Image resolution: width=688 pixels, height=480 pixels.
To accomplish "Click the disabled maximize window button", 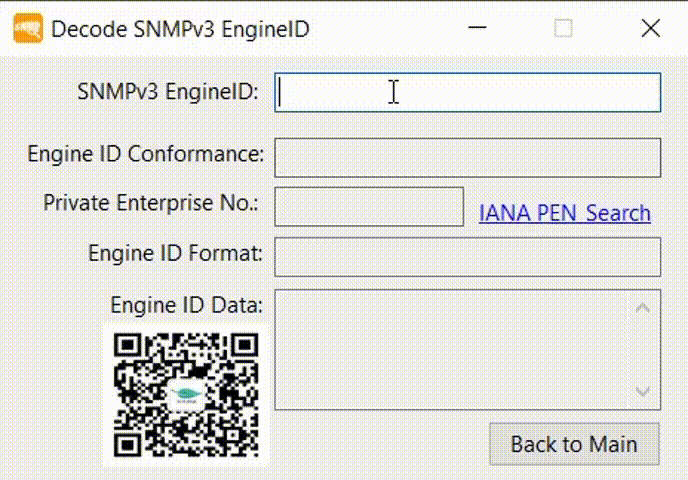I will pyautogui.click(x=563, y=29).
